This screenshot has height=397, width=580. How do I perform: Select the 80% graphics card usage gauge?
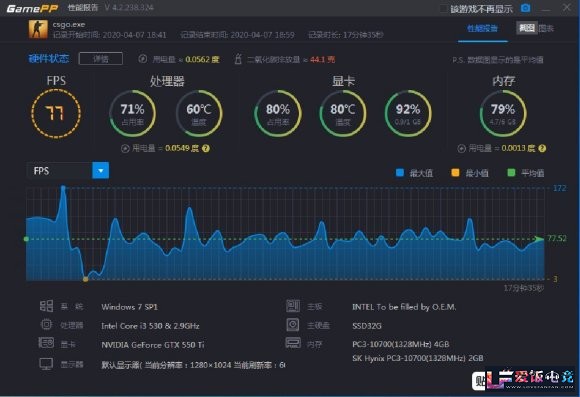pyautogui.click(x=278, y=114)
